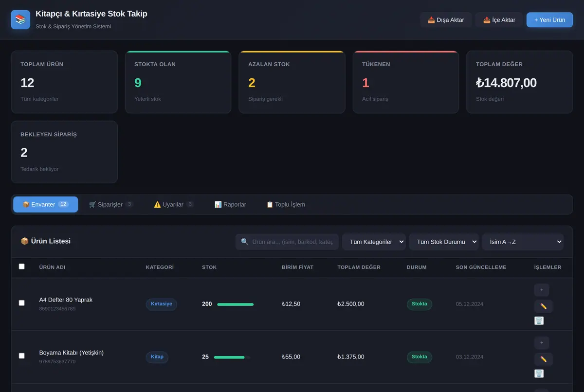
Task: Click the Tükenen stat card
Action: (x=406, y=82)
